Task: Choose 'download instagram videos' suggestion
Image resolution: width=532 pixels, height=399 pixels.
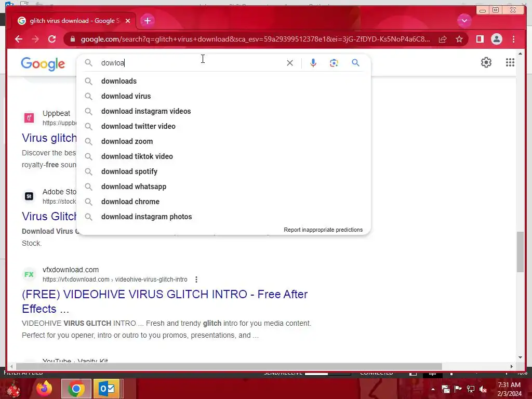Action: click(x=224, y=111)
